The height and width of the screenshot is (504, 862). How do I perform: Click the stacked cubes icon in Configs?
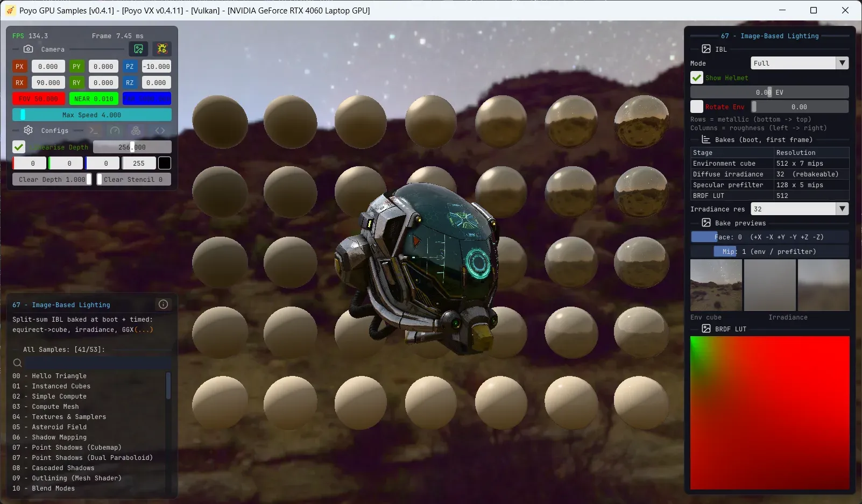pyautogui.click(x=136, y=130)
